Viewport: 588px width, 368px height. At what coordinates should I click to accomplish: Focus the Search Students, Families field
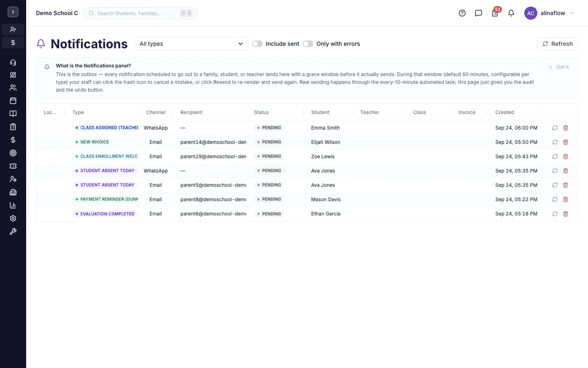[x=140, y=13]
